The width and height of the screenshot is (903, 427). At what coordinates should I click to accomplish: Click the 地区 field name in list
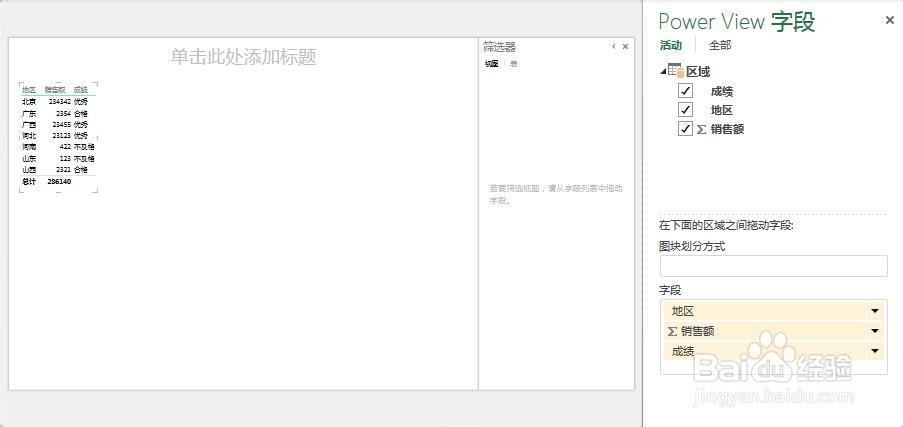click(x=722, y=110)
